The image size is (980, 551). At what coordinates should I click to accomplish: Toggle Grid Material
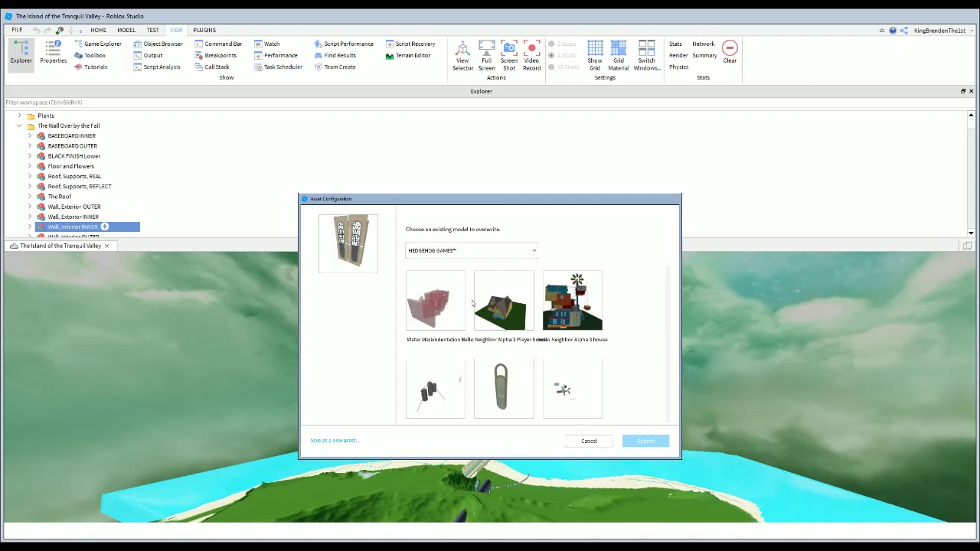point(619,56)
